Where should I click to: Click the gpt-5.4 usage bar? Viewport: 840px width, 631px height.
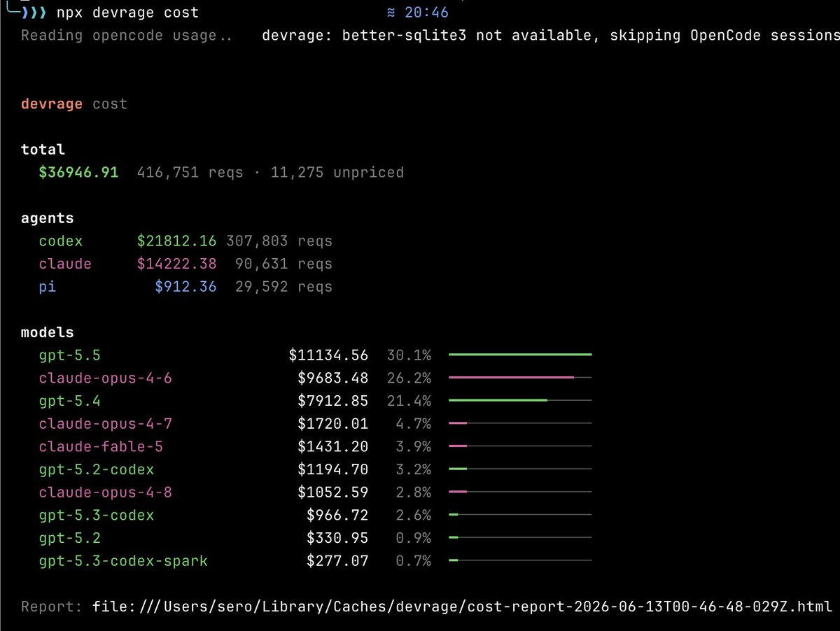click(520, 401)
